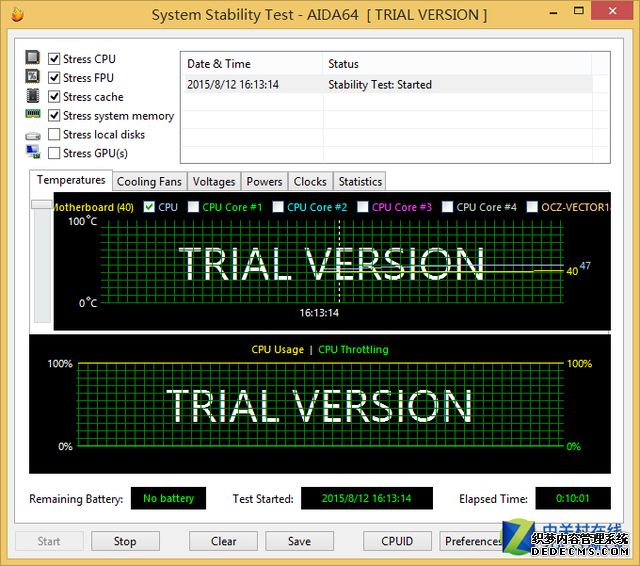Enable Stress local disks checkbox
640x566 pixels.
54,134
